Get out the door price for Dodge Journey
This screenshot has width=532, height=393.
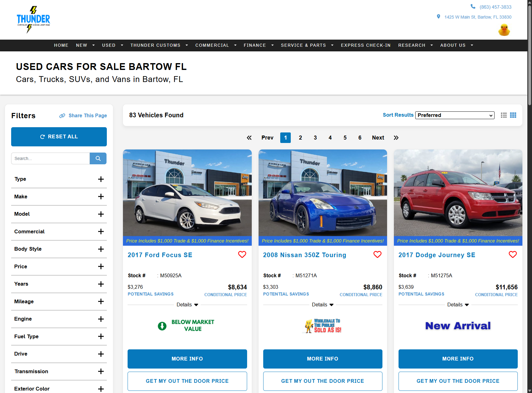pyautogui.click(x=458, y=381)
